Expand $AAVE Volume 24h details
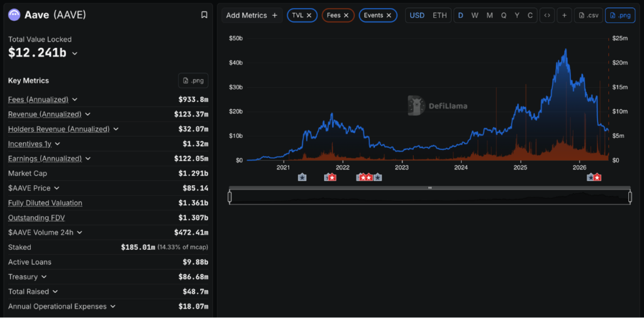Viewport: 644px width, 318px height. pos(80,232)
